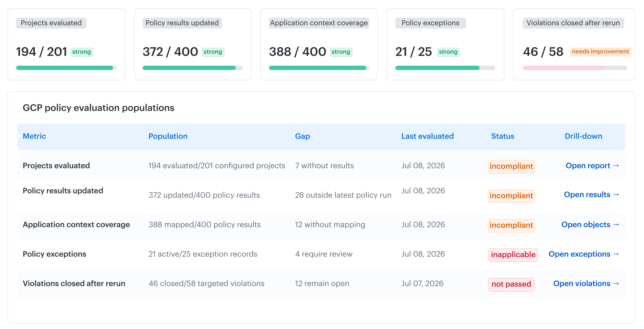
Task: Click Application context coverage card progress bar
Action: (319, 68)
